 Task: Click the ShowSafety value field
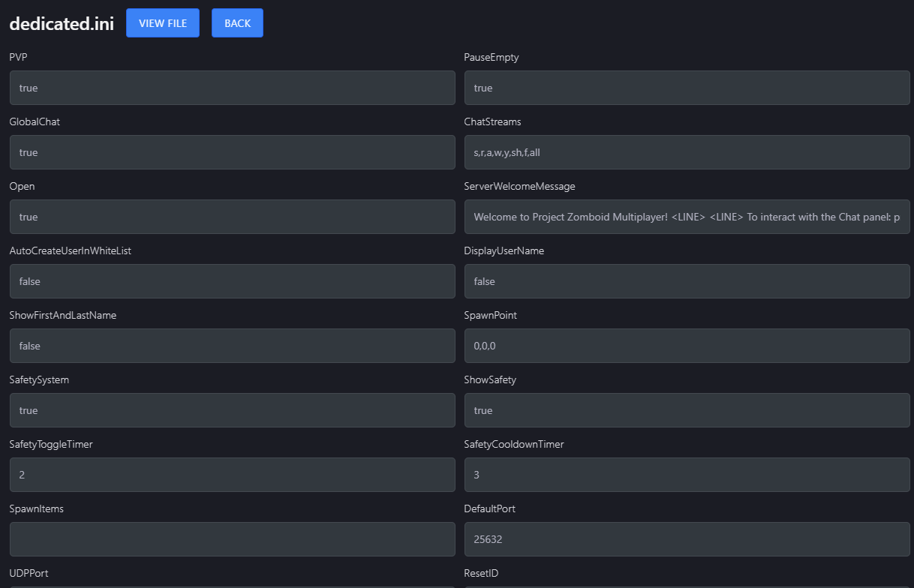687,410
